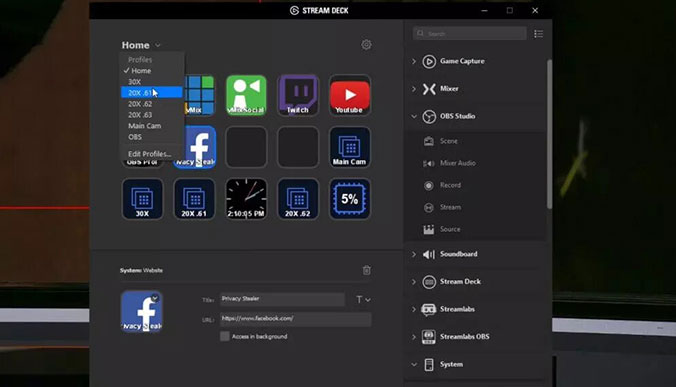Click the Streamlabs category icon
The height and width of the screenshot is (387, 676).
pyautogui.click(x=429, y=309)
